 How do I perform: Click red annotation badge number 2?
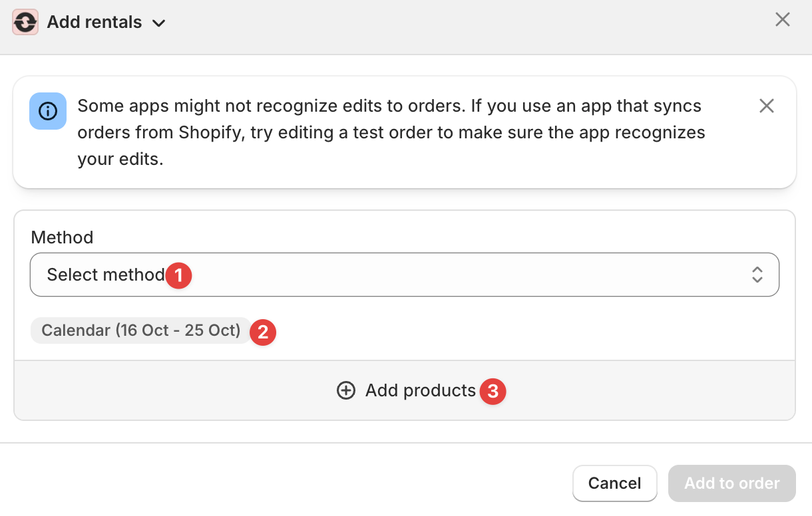click(x=263, y=332)
